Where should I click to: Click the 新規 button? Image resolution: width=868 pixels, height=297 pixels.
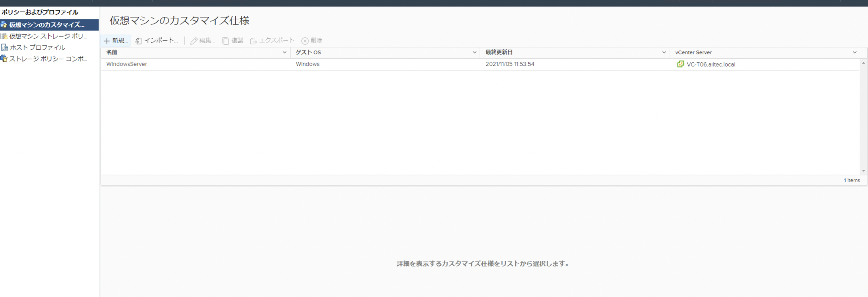click(116, 41)
